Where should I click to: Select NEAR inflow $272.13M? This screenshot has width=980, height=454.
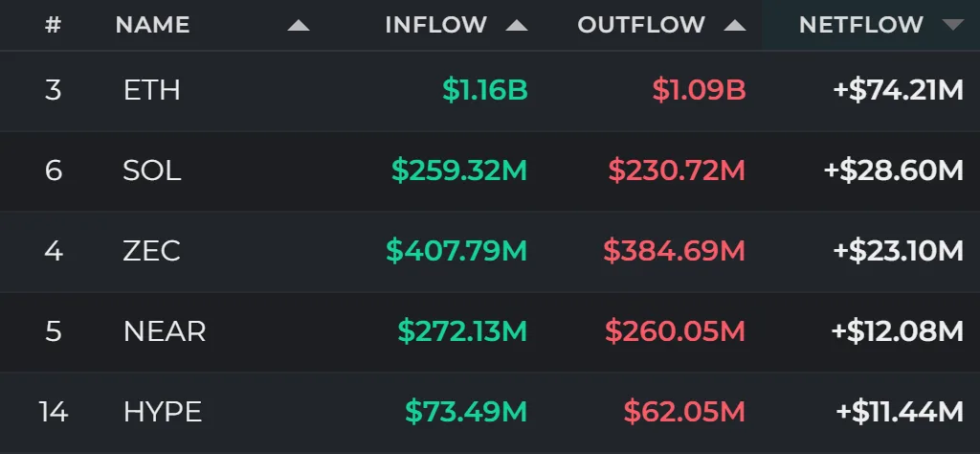click(462, 331)
